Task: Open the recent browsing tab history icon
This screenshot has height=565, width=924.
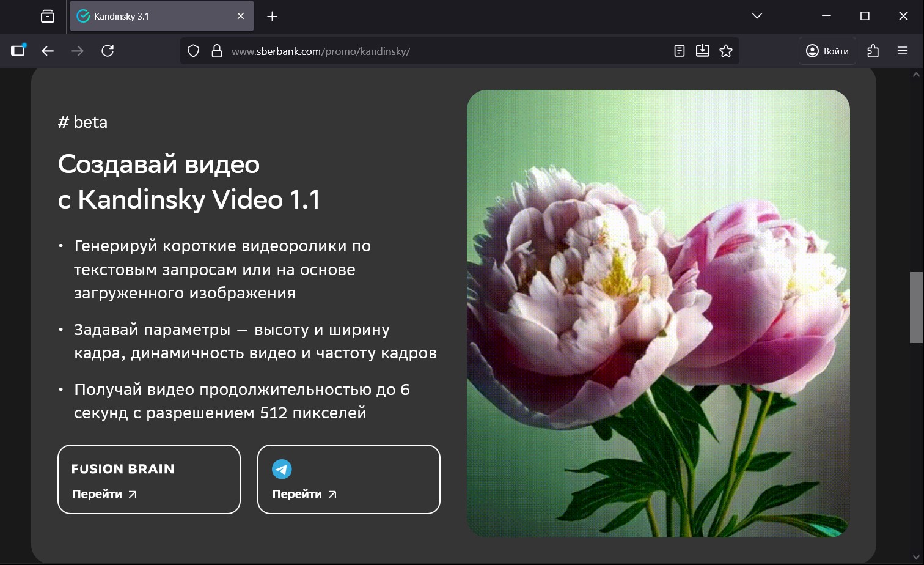Action: (48, 17)
